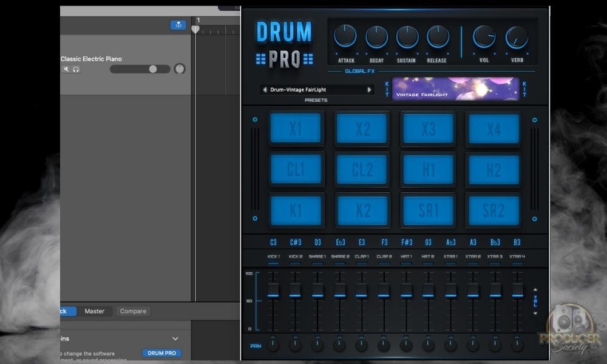Image resolution: width=607 pixels, height=364 pixels.
Task: Click the Xtra 4 volume fader
Action: click(518, 290)
